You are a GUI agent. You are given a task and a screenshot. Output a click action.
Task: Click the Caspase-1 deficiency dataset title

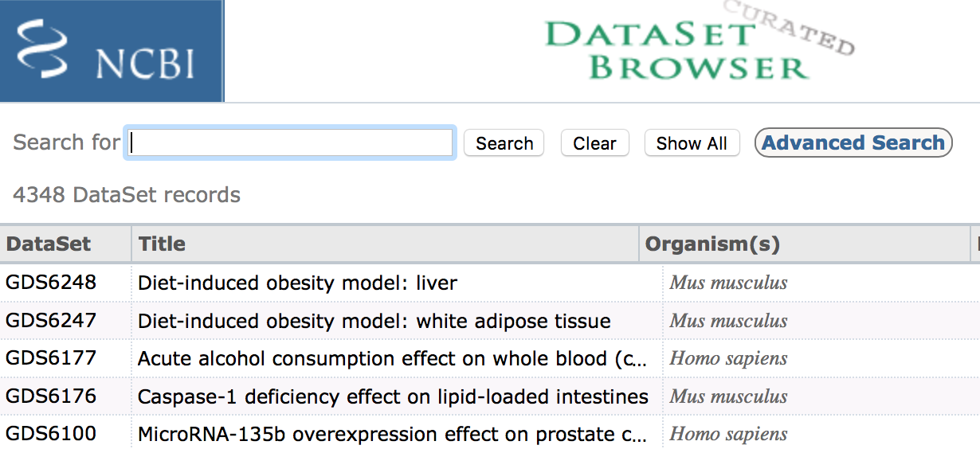392,396
